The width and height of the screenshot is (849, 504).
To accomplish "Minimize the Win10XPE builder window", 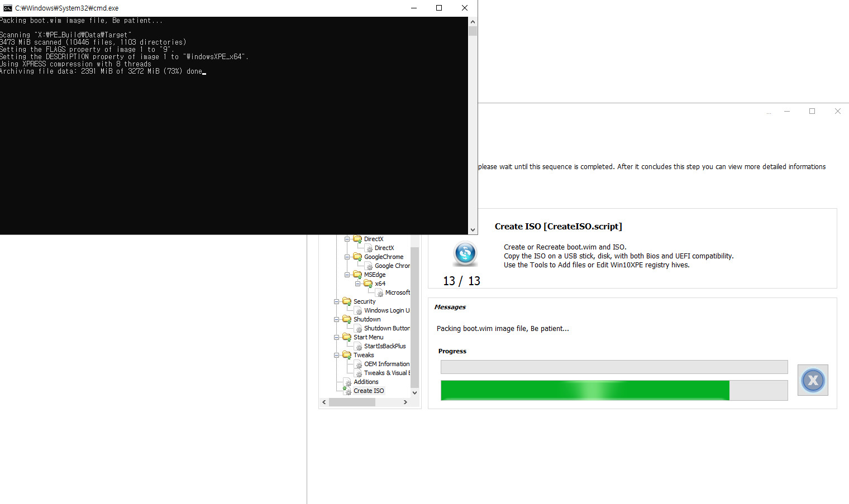I will pos(786,111).
